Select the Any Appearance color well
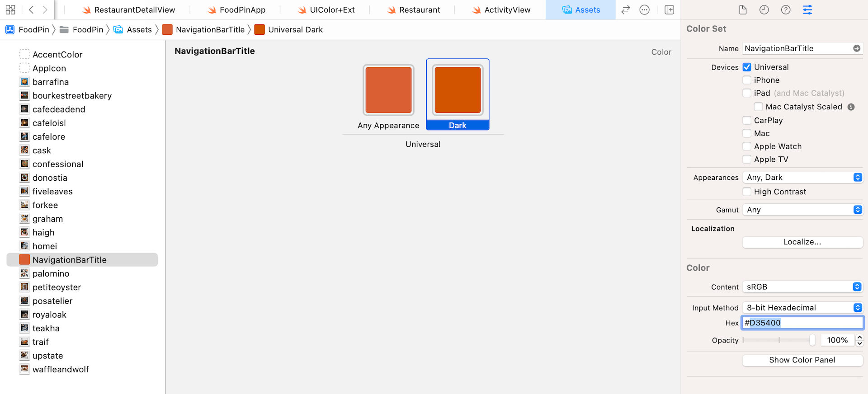This screenshot has height=394, width=868. click(x=388, y=90)
